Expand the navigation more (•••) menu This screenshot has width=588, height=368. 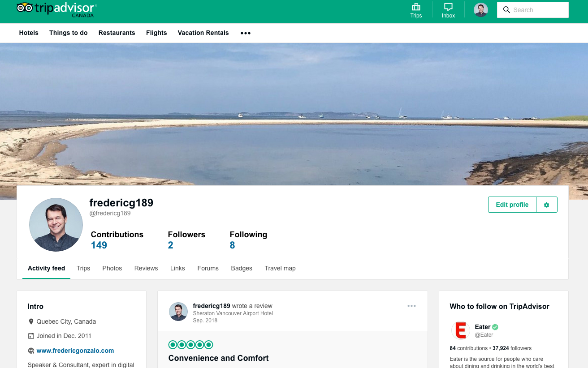pos(246,33)
